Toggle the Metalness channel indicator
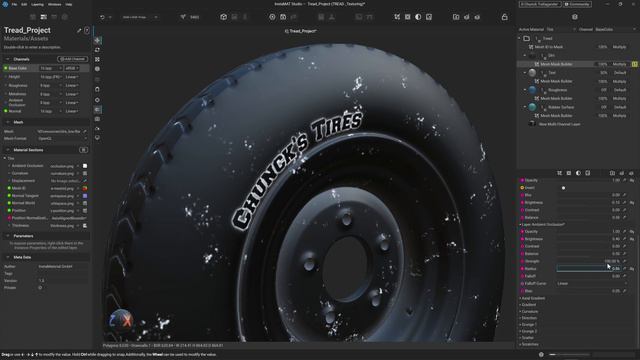The height and width of the screenshot is (360, 640). coord(6,94)
